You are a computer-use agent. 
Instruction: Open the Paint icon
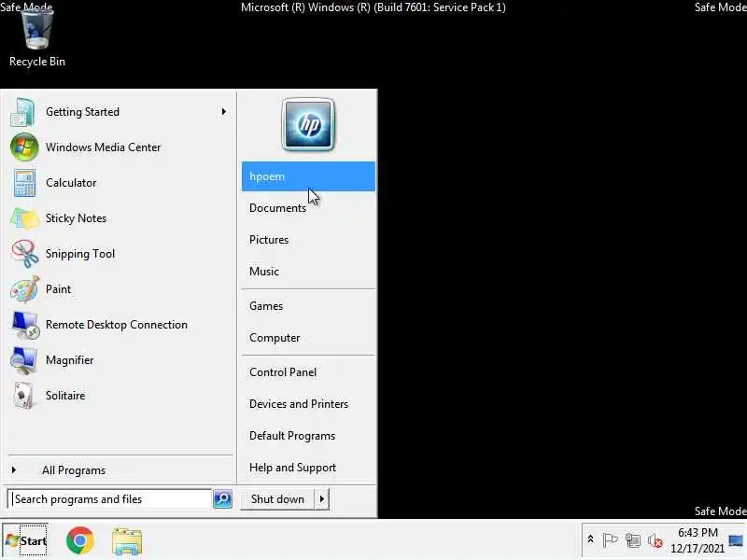[x=25, y=289]
